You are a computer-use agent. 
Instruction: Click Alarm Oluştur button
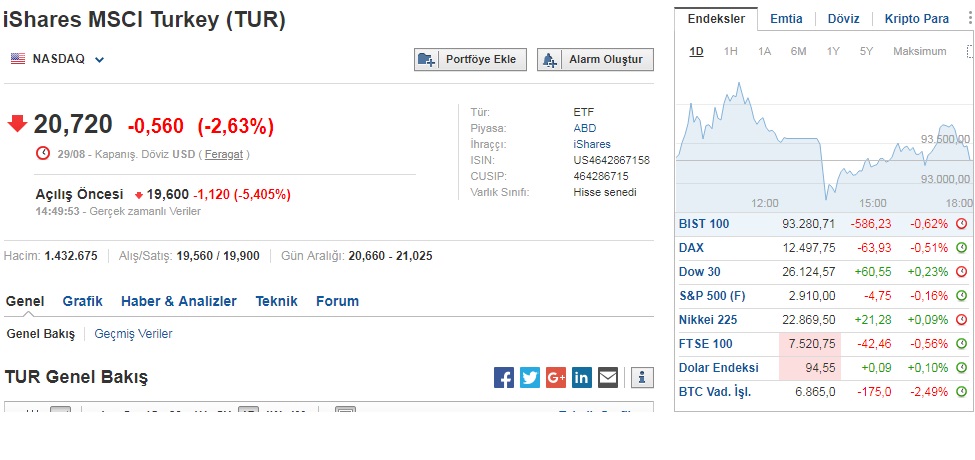click(x=596, y=60)
